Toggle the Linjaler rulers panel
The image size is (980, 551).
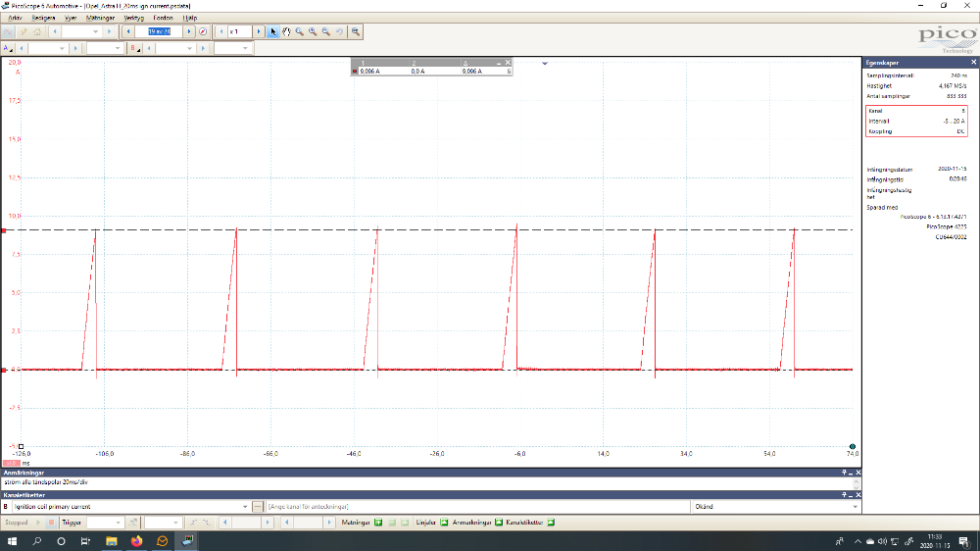tap(444, 523)
